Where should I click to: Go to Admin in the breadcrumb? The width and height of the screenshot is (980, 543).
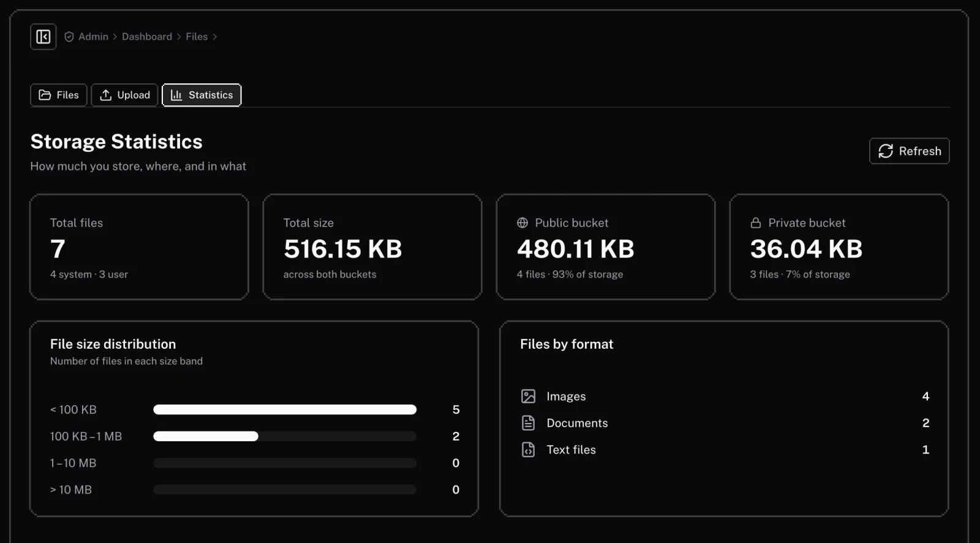[x=93, y=37]
